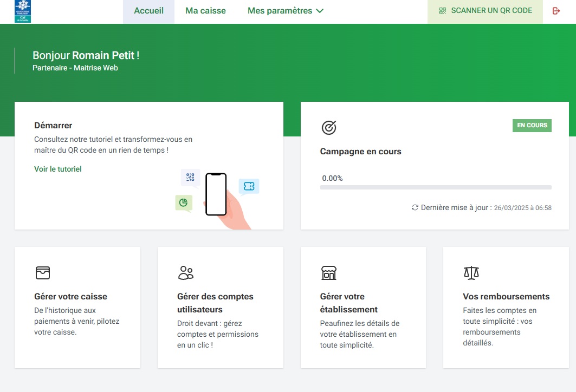Image resolution: width=576 pixels, height=392 pixels.
Task: Click the balance scale icon for remboursements
Action: click(471, 272)
